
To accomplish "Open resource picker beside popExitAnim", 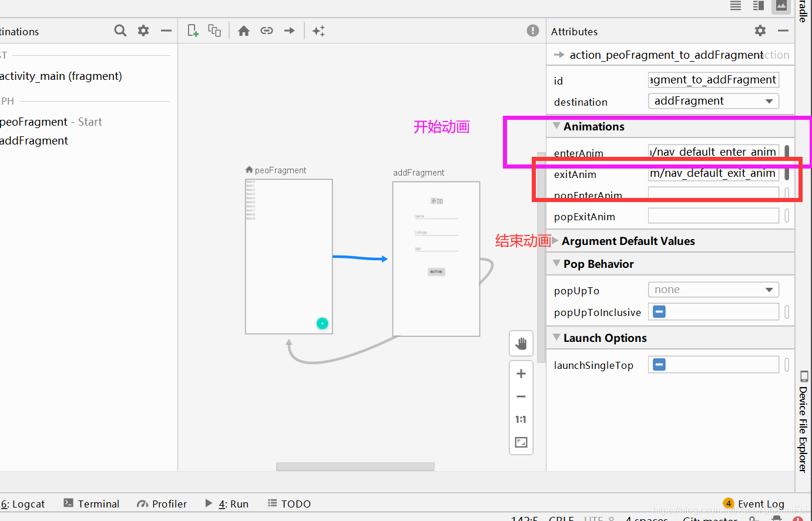I will point(787,216).
